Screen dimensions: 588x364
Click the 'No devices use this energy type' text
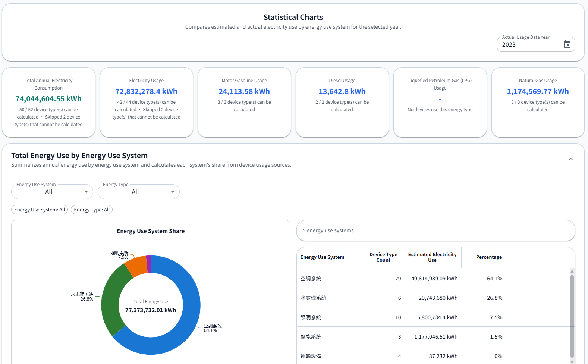click(x=440, y=110)
